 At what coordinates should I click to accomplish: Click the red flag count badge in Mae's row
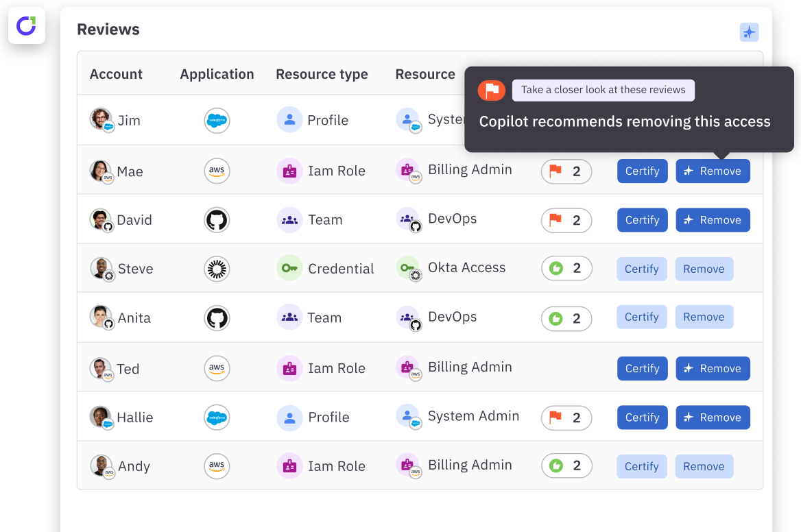[x=566, y=171]
